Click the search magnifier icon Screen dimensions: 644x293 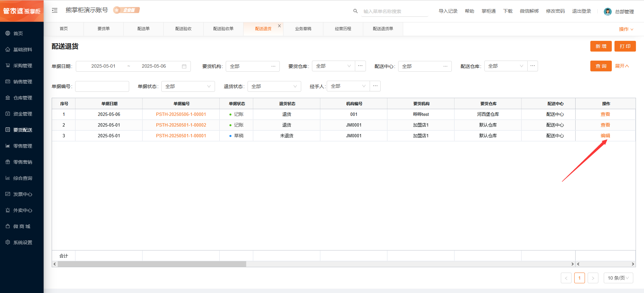point(355,11)
